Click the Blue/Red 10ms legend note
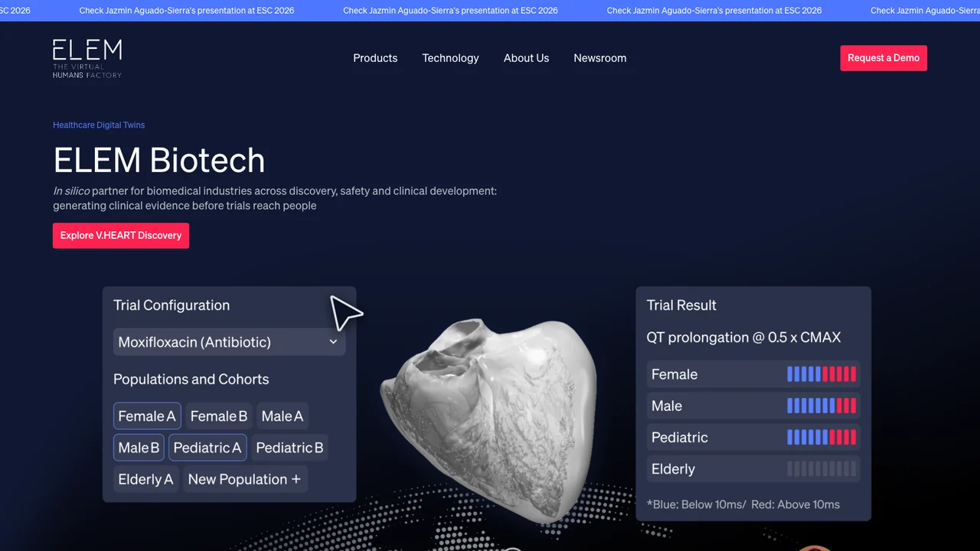980x551 pixels. click(x=743, y=504)
